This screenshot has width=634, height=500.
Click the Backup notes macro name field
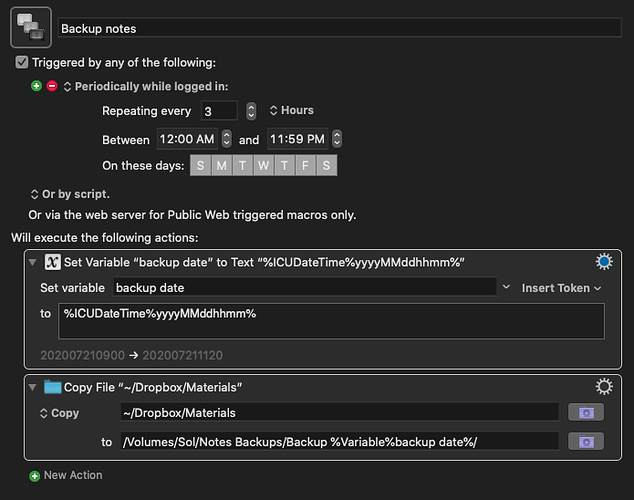coord(340,28)
